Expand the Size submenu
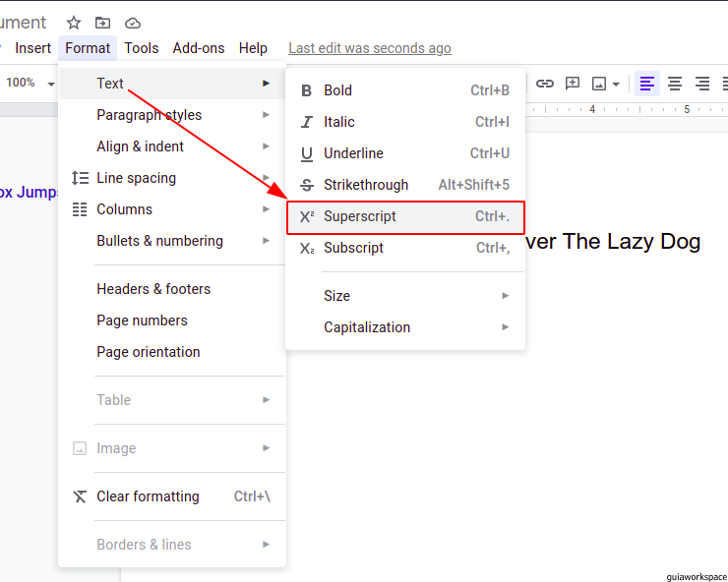728x582 pixels. (x=405, y=296)
